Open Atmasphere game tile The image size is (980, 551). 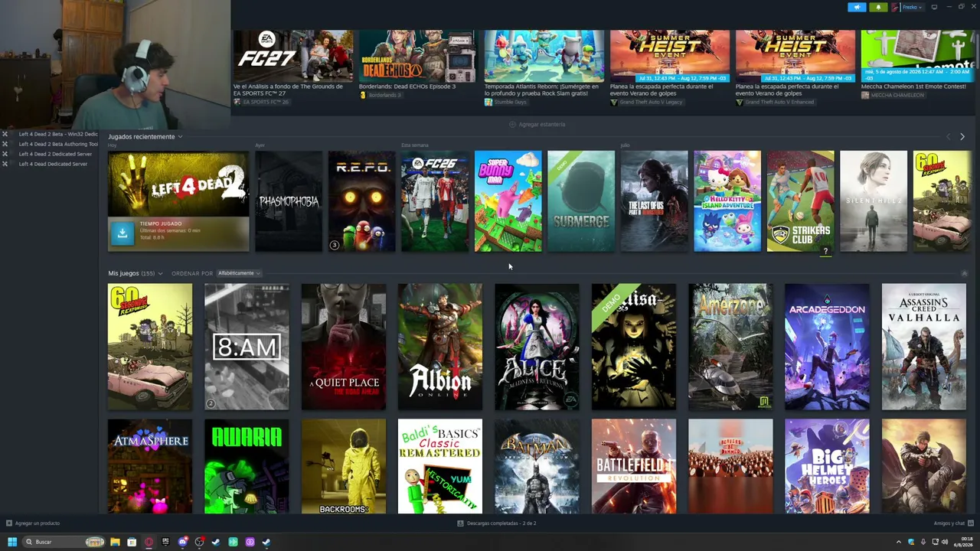click(150, 466)
